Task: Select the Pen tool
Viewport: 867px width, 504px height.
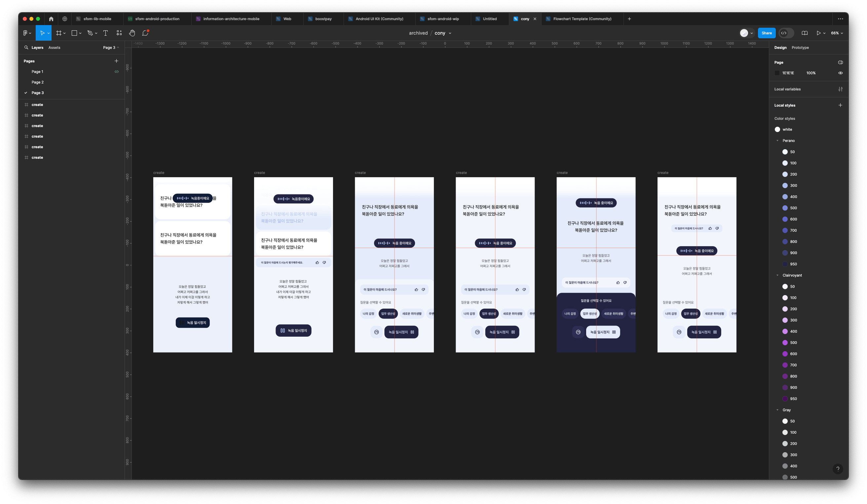Action: (x=90, y=33)
